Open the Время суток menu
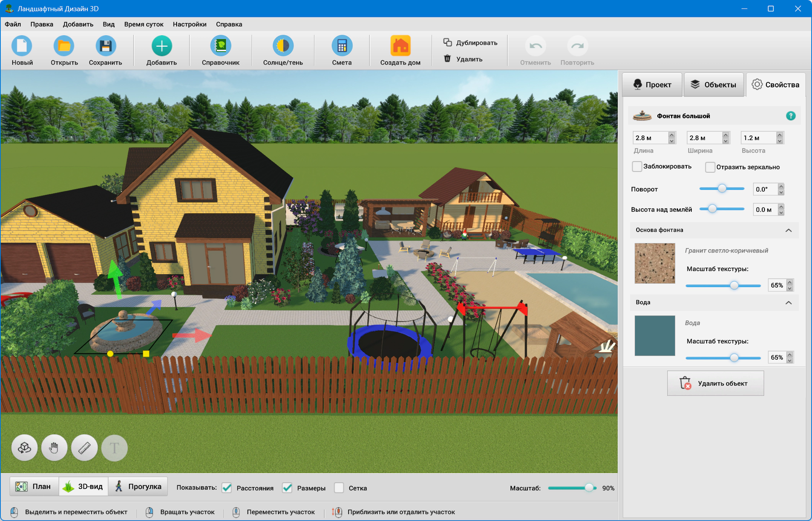Image resolution: width=812 pixels, height=521 pixels. pos(144,24)
